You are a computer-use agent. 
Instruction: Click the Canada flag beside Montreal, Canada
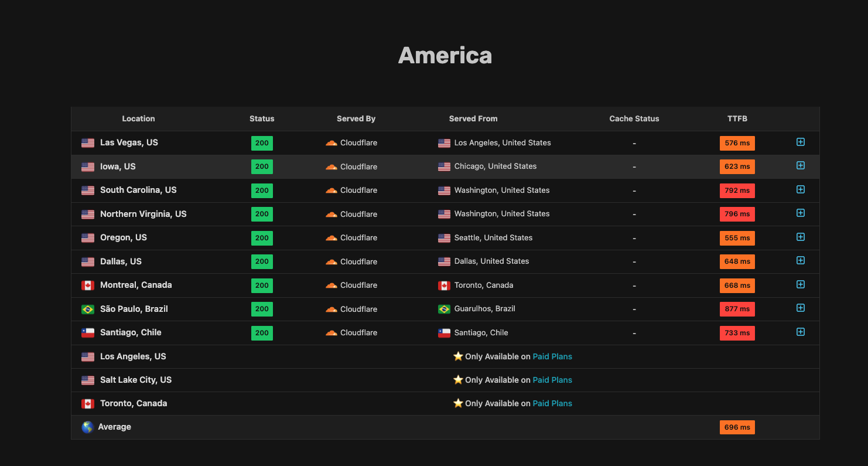coord(88,285)
